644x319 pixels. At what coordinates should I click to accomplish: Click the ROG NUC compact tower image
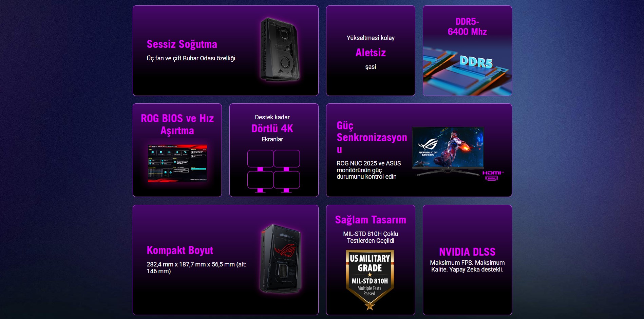(280, 259)
